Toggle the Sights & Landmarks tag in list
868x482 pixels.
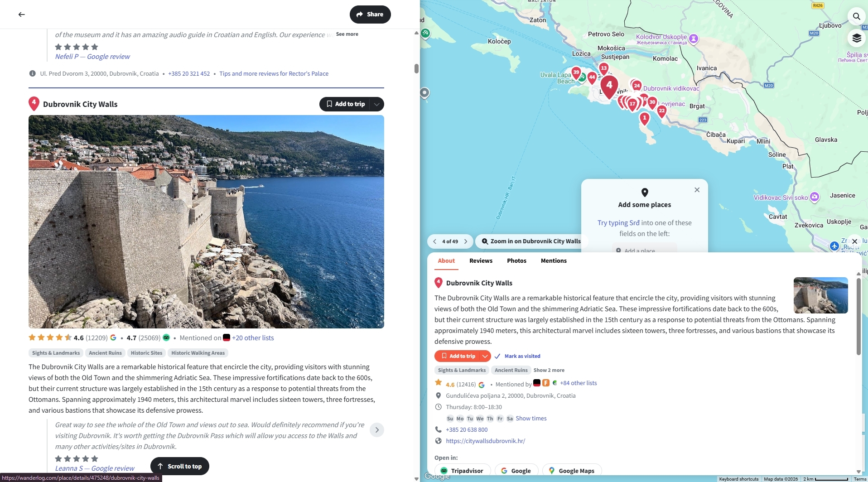click(x=56, y=353)
